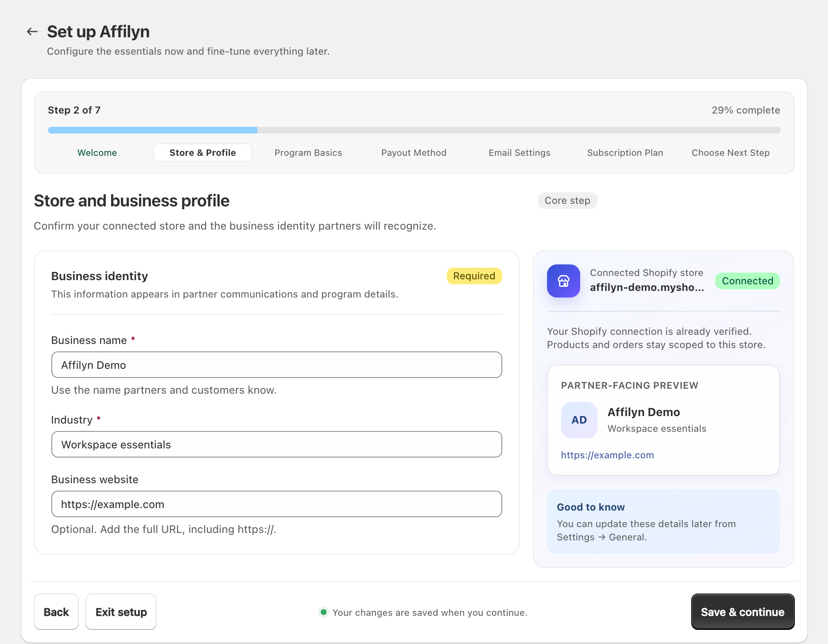828x644 pixels.
Task: Click 'Connected Shopify store' label
Action: click(646, 273)
